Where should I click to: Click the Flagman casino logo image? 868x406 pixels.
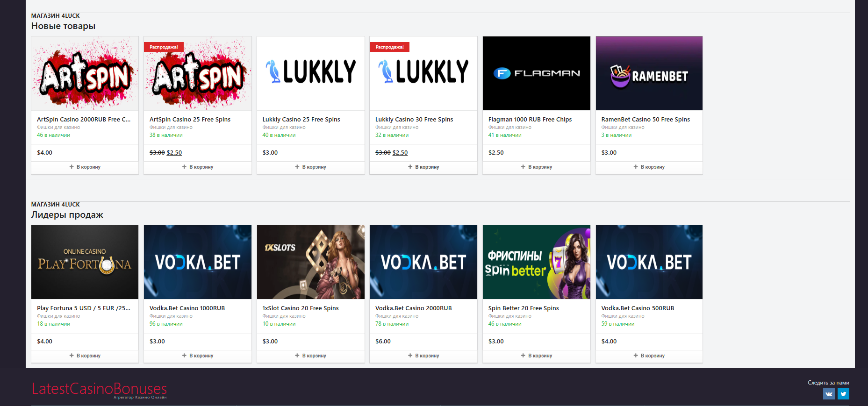click(x=536, y=73)
